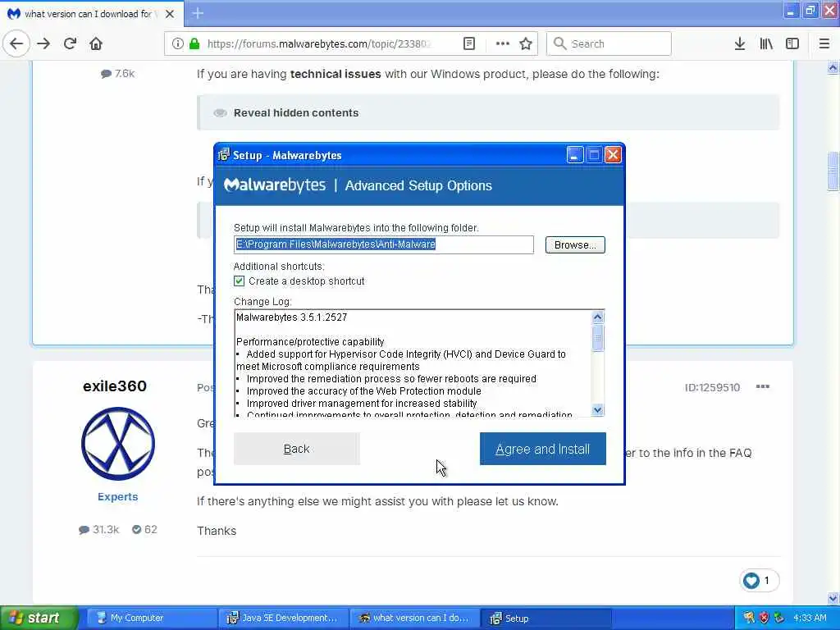Open a new Firefox tab
The width and height of the screenshot is (840, 630).
point(198,13)
